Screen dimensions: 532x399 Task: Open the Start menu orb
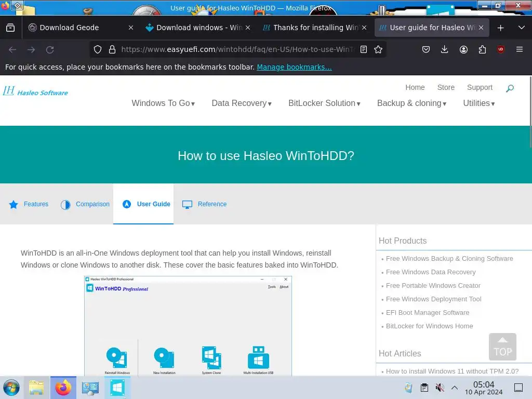coord(11,388)
